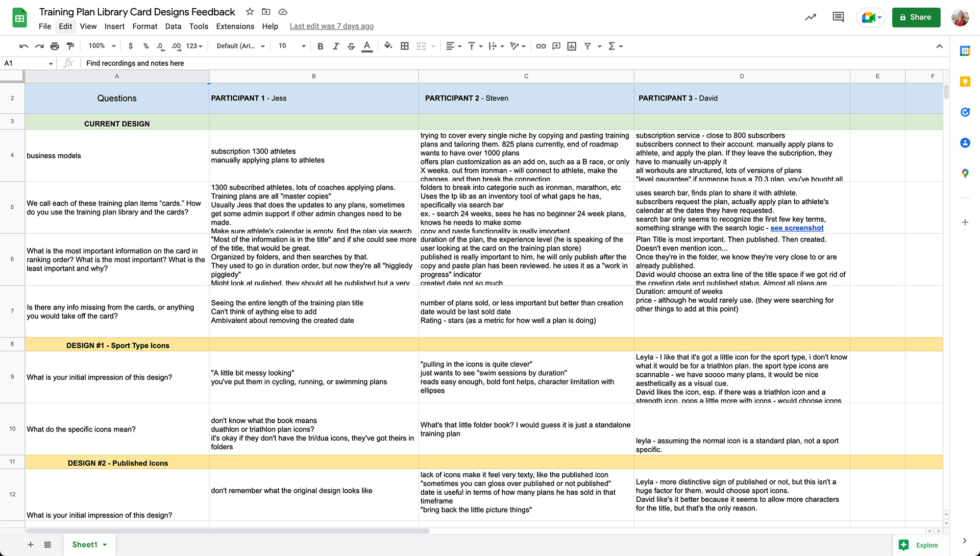Click the Google Meet call button
Screen dimensions: 980x556
(x=871, y=17)
